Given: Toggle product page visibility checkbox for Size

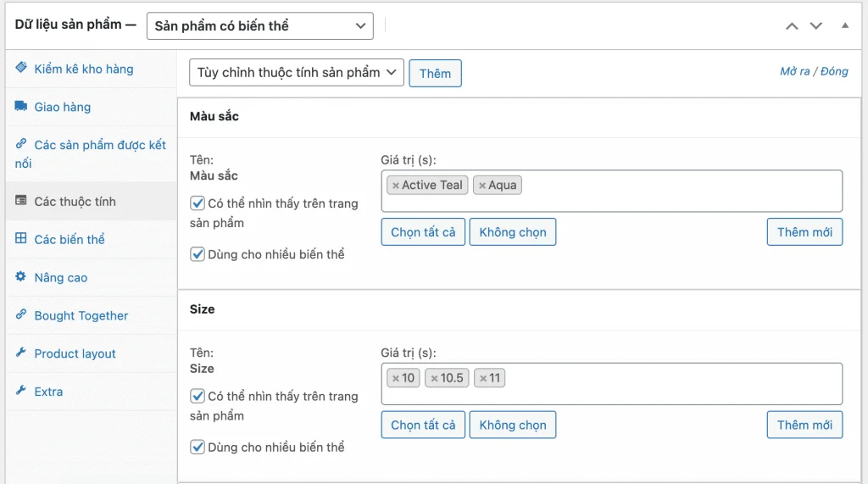Looking at the screenshot, I should coord(198,396).
